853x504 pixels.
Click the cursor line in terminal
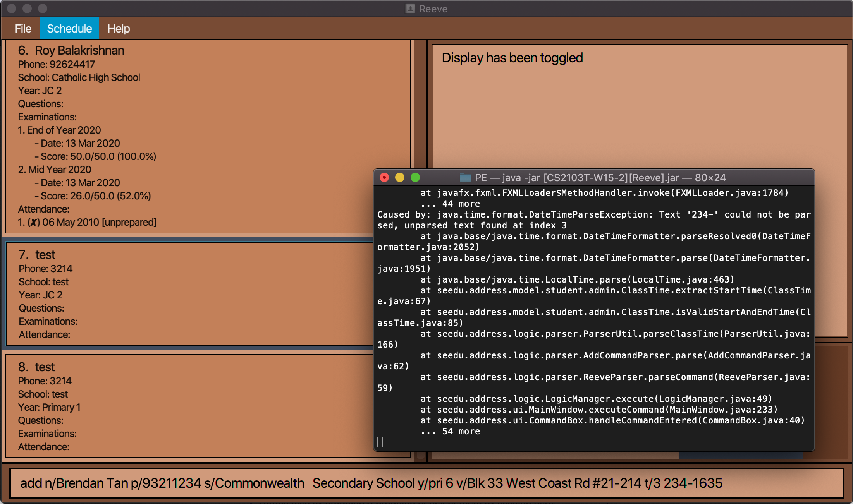tap(380, 442)
